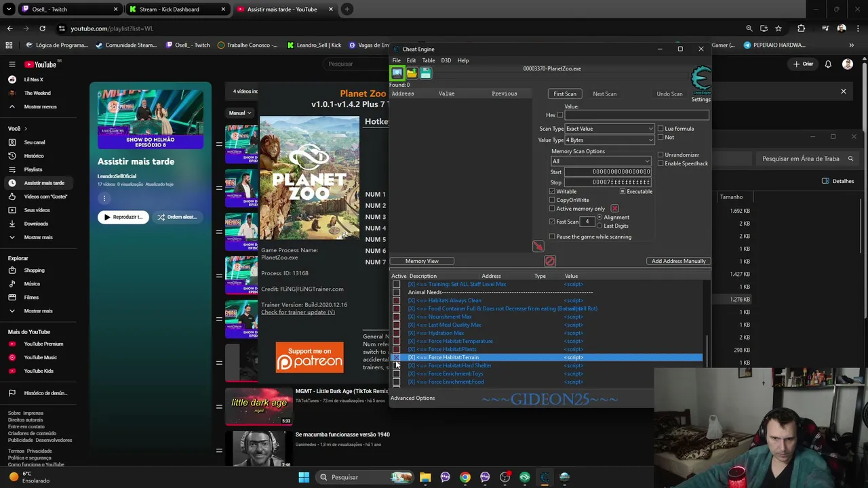Open the D3D menu

click(446, 60)
